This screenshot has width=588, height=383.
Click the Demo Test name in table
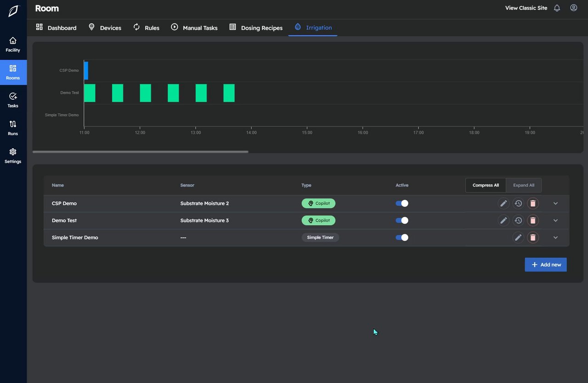pyautogui.click(x=64, y=220)
